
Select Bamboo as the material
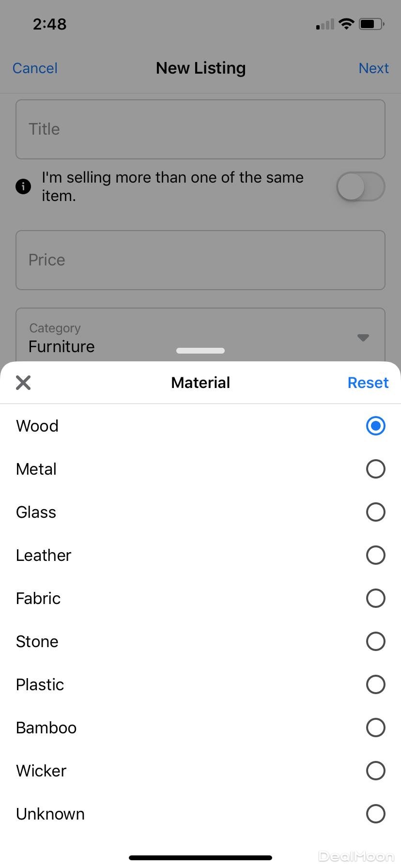click(375, 728)
